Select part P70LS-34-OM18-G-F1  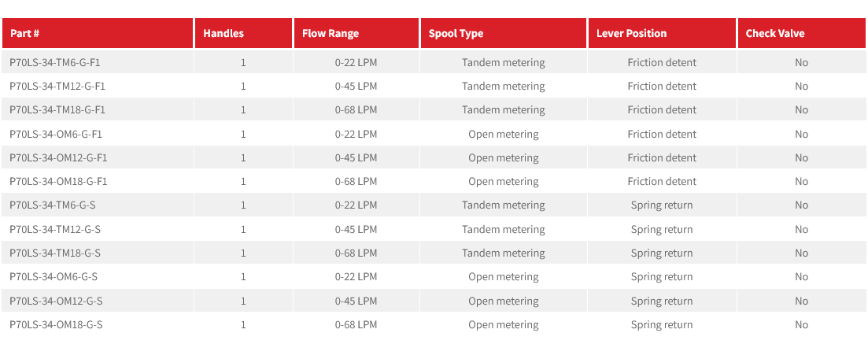(58, 181)
